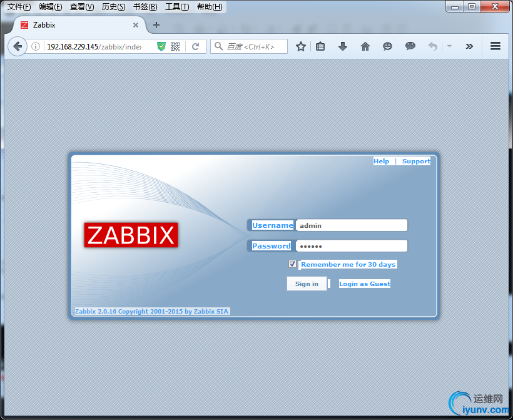
Task: Open the 编辑(E) menu
Action: pyautogui.click(x=50, y=7)
